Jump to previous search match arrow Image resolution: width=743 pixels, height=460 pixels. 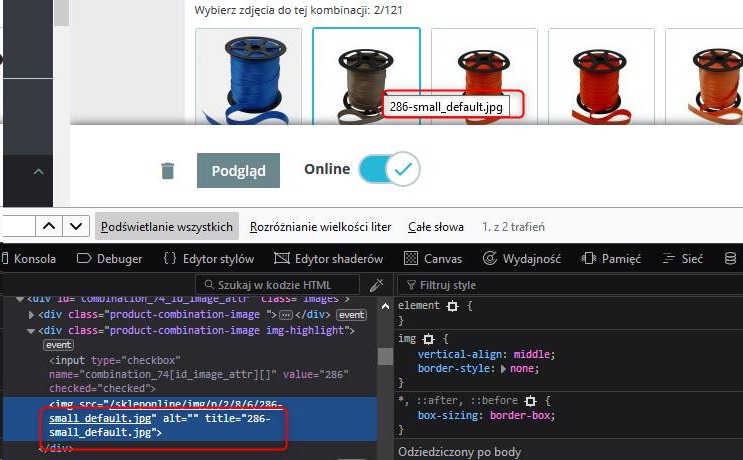[x=49, y=226]
